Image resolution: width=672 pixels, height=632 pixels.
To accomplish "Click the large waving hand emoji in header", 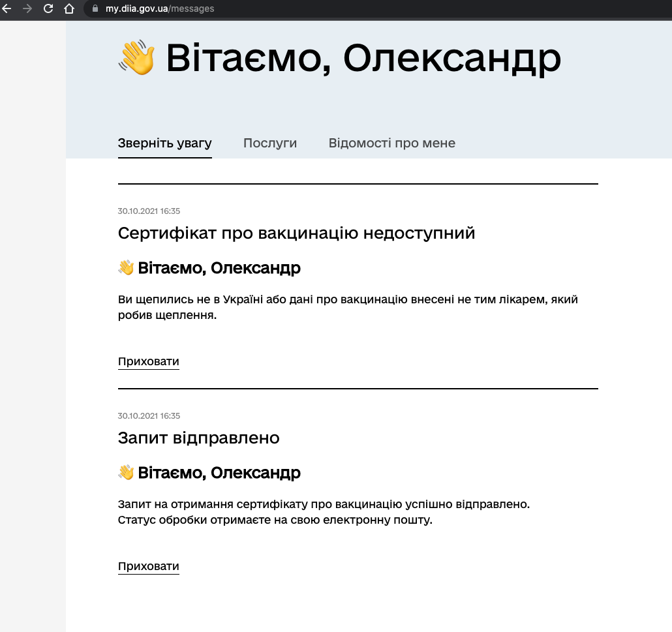I will (x=136, y=59).
